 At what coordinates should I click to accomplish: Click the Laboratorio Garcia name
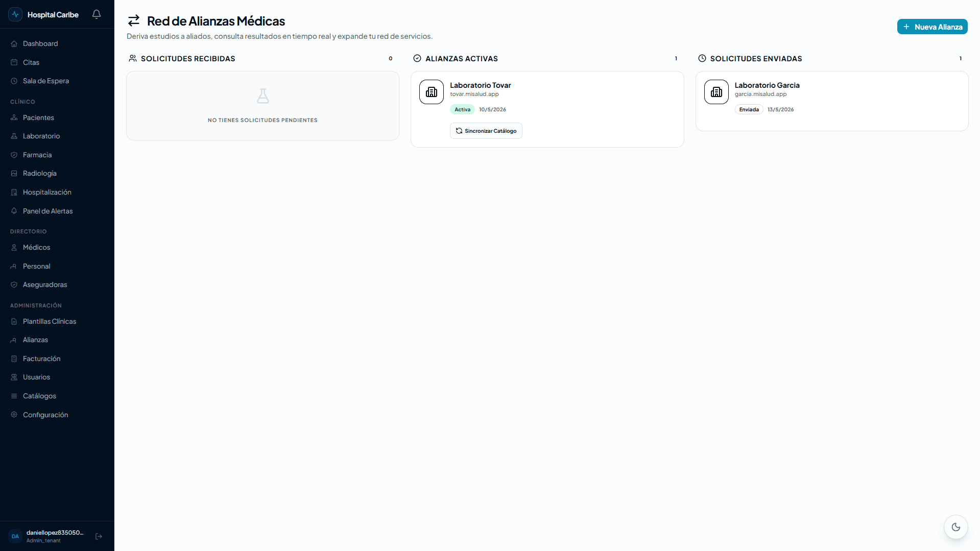point(767,85)
